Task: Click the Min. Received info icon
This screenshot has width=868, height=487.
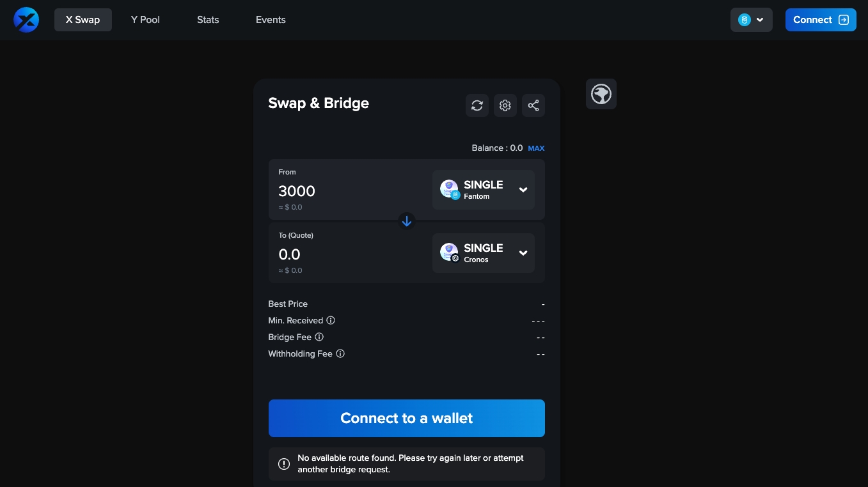Action: coord(331,320)
